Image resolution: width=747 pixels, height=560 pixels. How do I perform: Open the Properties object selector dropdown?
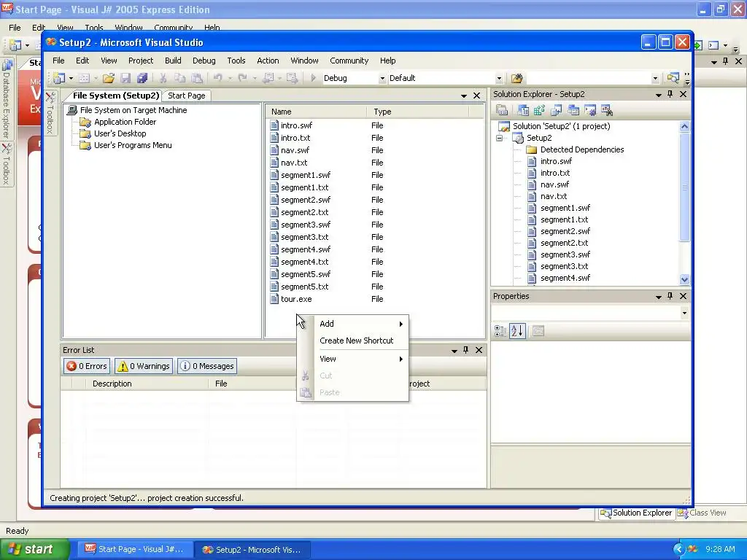(x=684, y=313)
